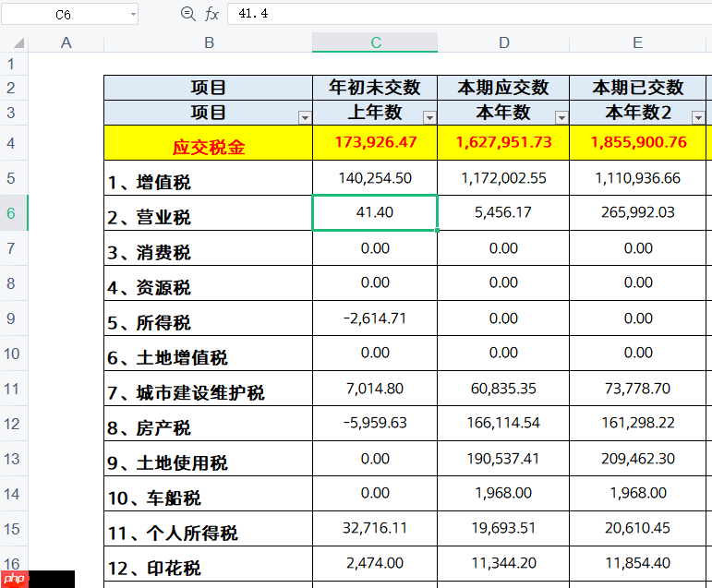Select row 11 header
712x588 pixels.
click(12, 389)
